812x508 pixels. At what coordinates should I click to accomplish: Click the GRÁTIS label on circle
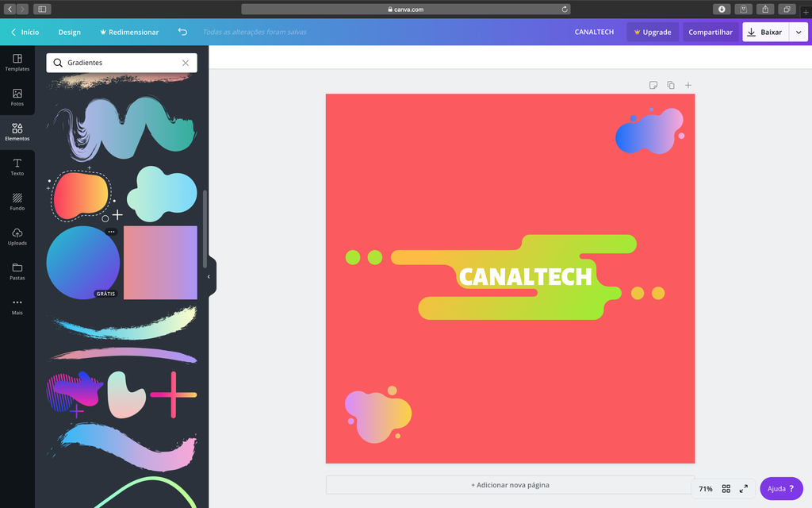coord(105,294)
